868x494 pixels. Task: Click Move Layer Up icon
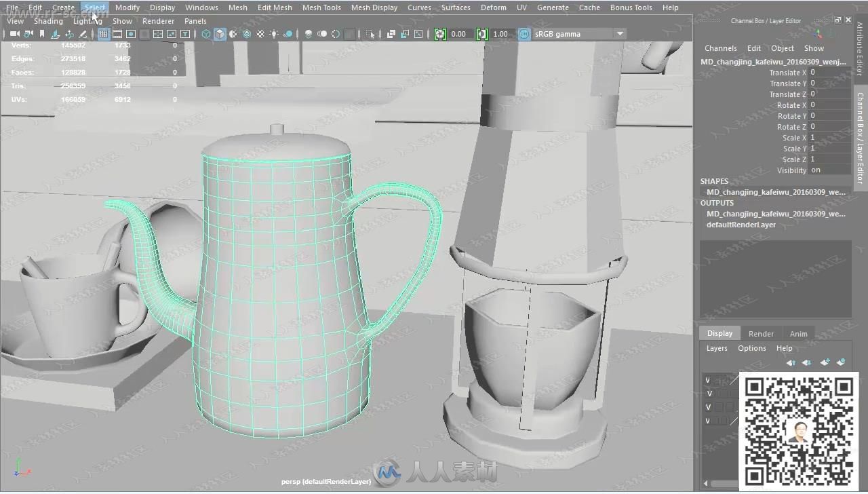(x=791, y=362)
